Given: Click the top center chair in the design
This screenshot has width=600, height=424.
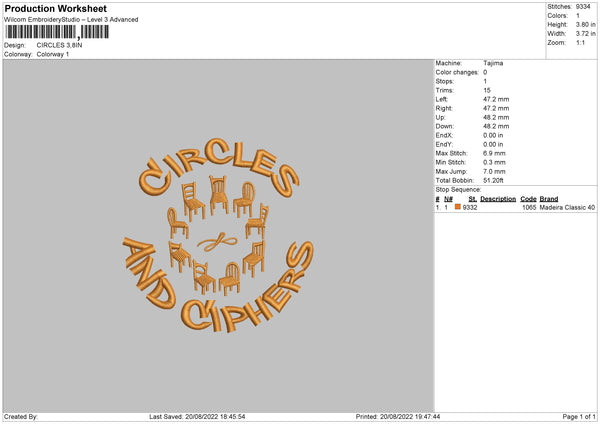Looking at the screenshot, I should pos(219,195).
